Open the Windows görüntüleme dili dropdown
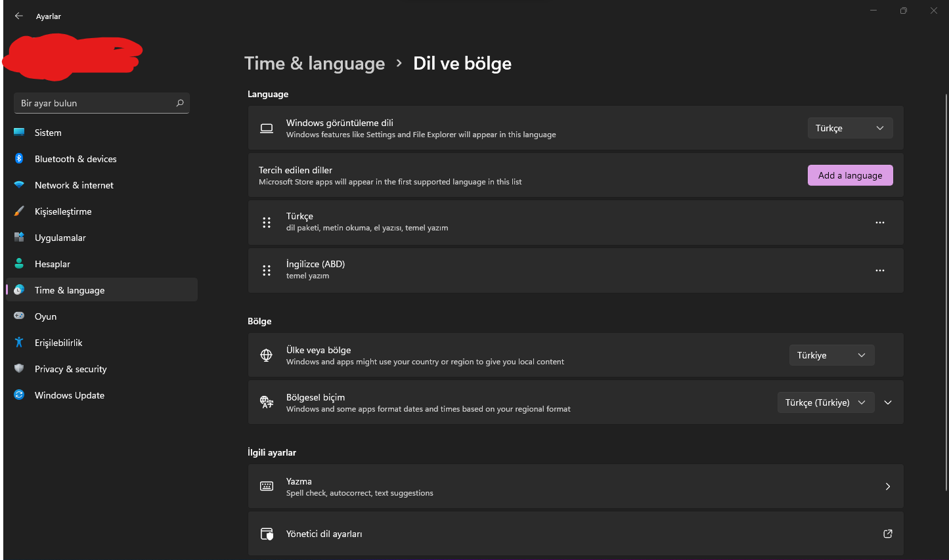This screenshot has height=560, width=949. coord(850,128)
